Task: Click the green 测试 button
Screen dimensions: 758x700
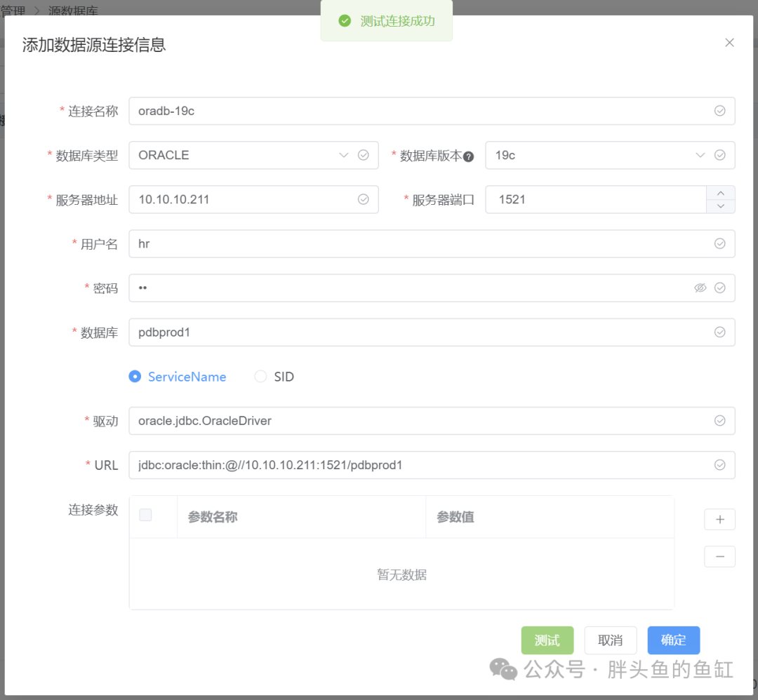Action: [x=547, y=640]
